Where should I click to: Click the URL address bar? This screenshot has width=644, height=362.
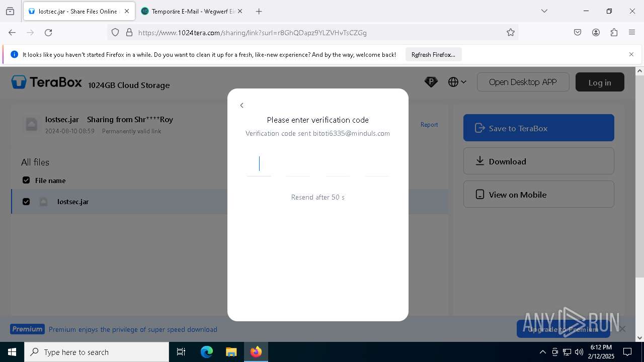tap(312, 32)
